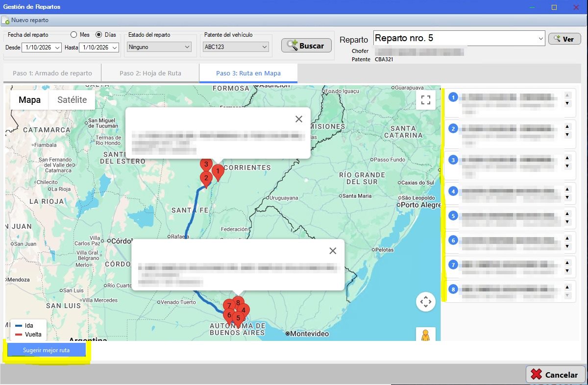Move stop 5 up in the route list
The image size is (588, 385).
point(567,214)
